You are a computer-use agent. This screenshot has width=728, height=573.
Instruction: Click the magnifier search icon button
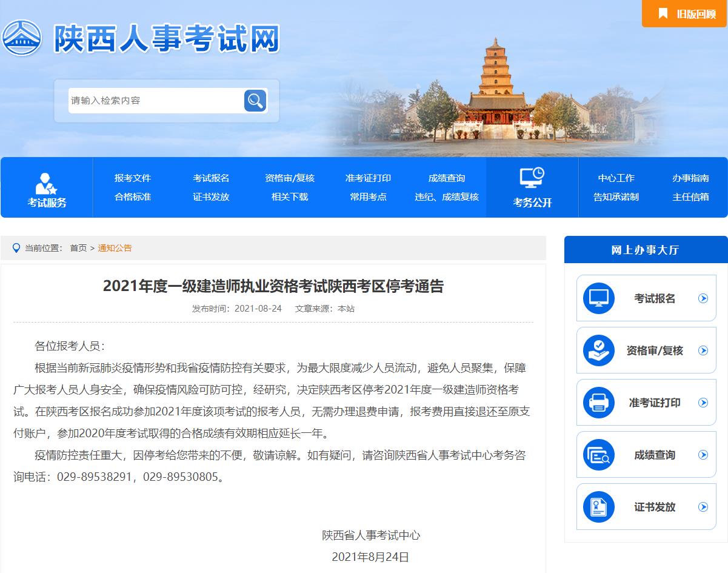(x=255, y=101)
